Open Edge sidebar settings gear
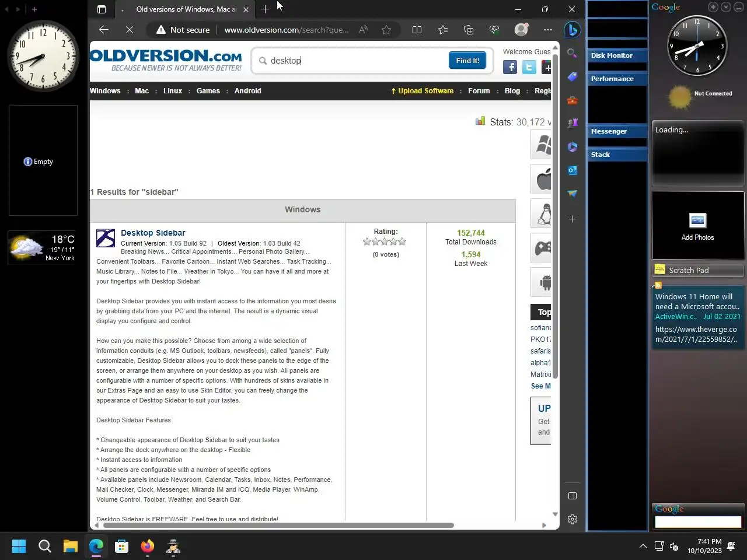 (x=573, y=519)
